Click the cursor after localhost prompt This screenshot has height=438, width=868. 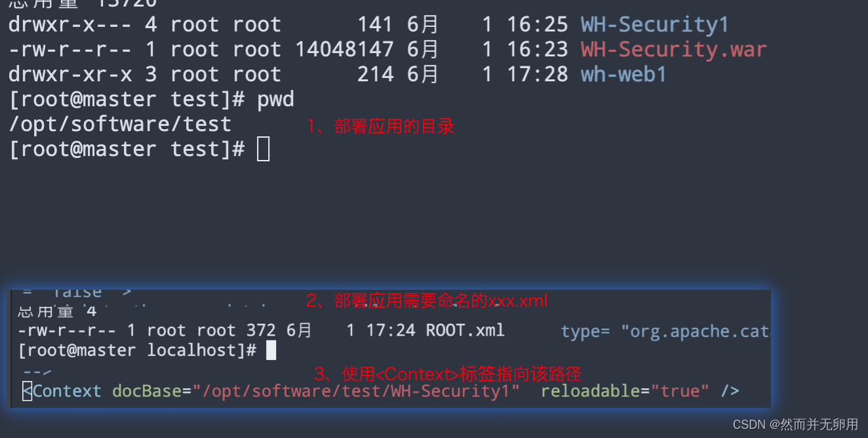coord(271,351)
